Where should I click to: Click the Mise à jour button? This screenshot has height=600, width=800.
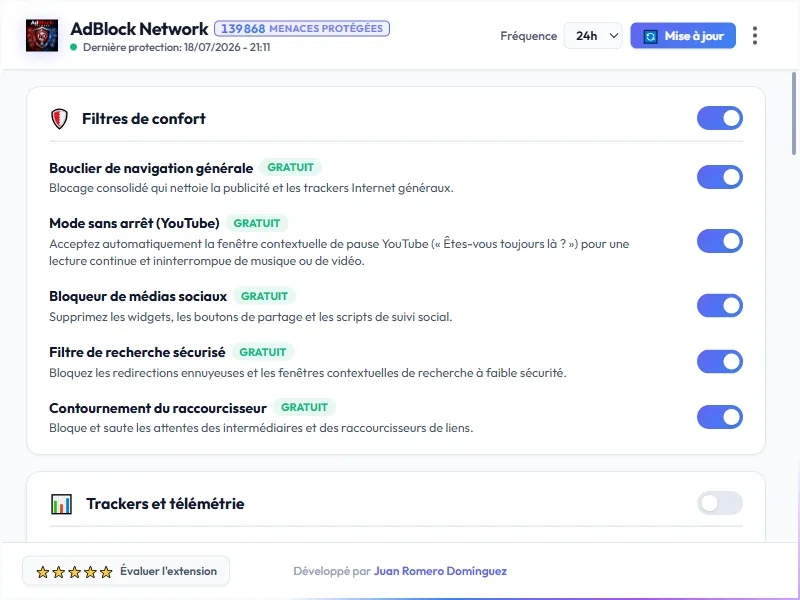(683, 36)
